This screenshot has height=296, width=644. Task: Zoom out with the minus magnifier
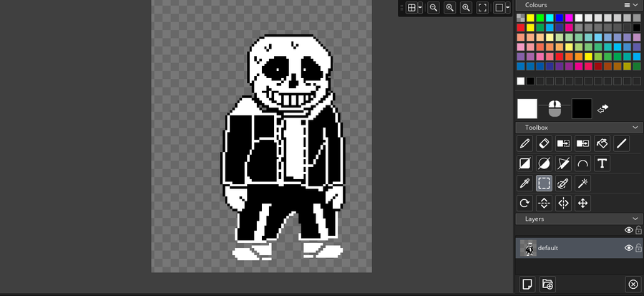(x=434, y=7)
